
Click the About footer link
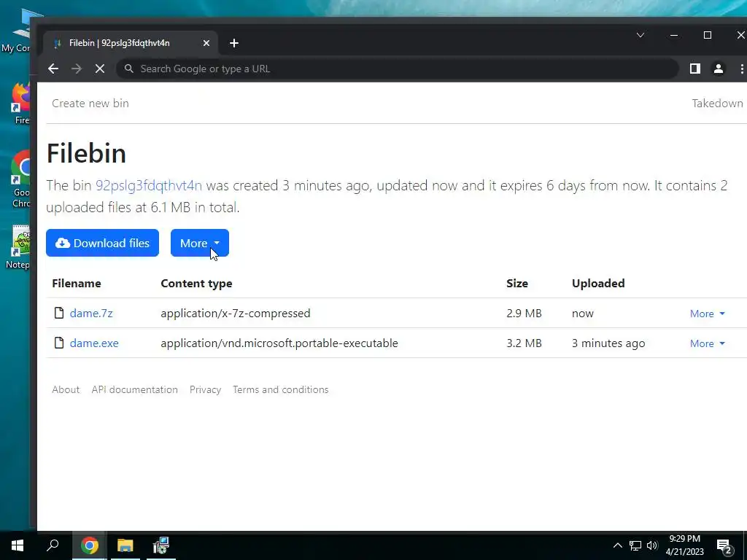click(x=66, y=389)
